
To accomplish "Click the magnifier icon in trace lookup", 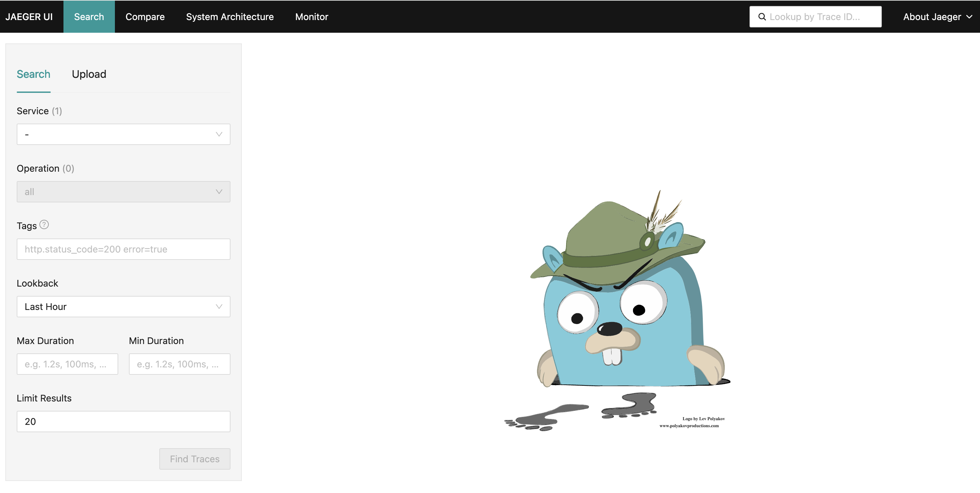I will (762, 17).
